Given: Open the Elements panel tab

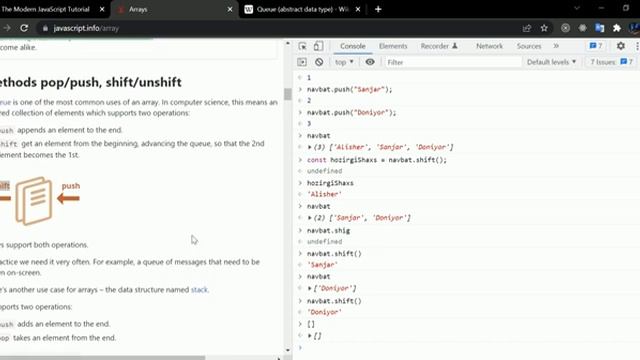Looking at the screenshot, I should pos(393,46).
